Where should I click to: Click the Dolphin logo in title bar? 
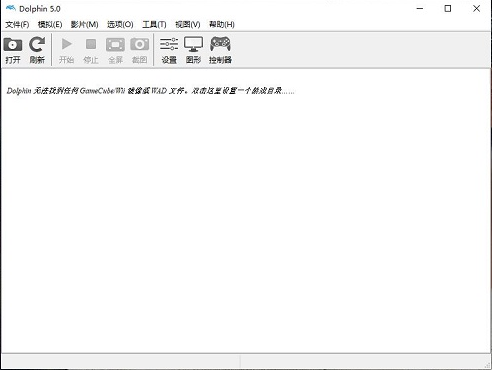tap(11, 8)
